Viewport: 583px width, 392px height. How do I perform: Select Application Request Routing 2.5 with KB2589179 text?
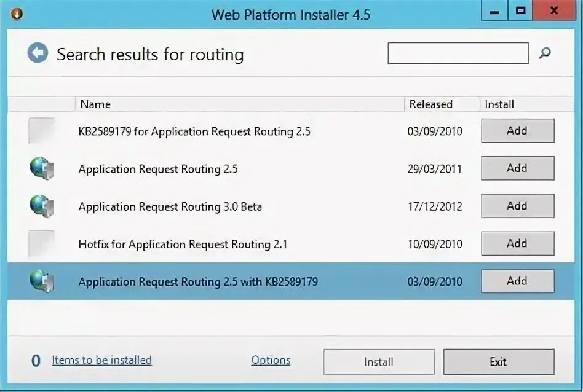(198, 281)
